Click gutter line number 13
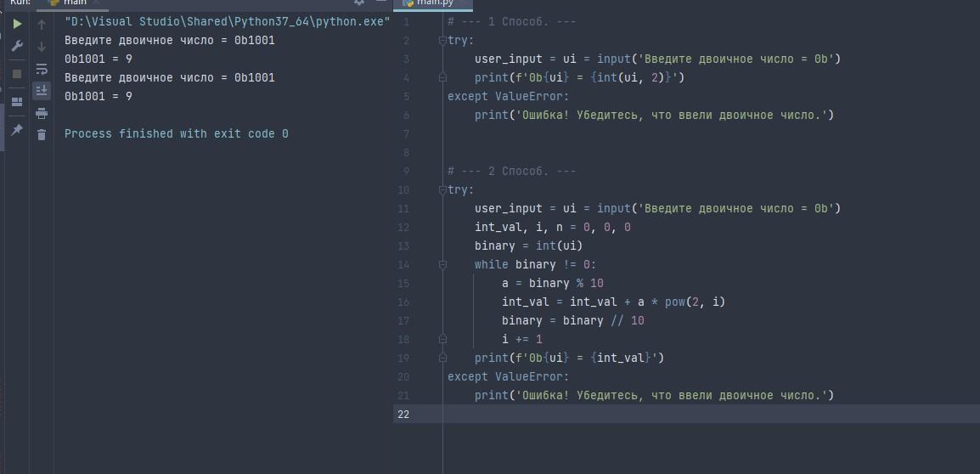This screenshot has width=980, height=474. [x=403, y=245]
